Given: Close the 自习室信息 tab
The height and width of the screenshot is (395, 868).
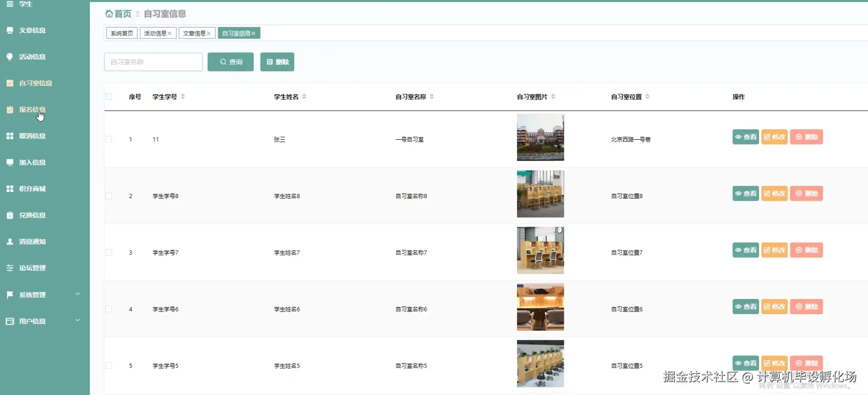Looking at the screenshot, I should click(254, 33).
